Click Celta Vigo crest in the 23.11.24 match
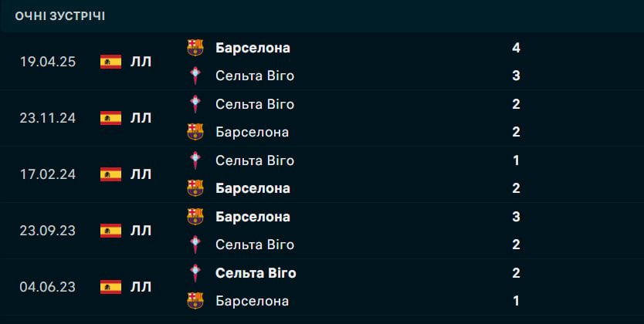The width and height of the screenshot is (644, 324). (195, 104)
